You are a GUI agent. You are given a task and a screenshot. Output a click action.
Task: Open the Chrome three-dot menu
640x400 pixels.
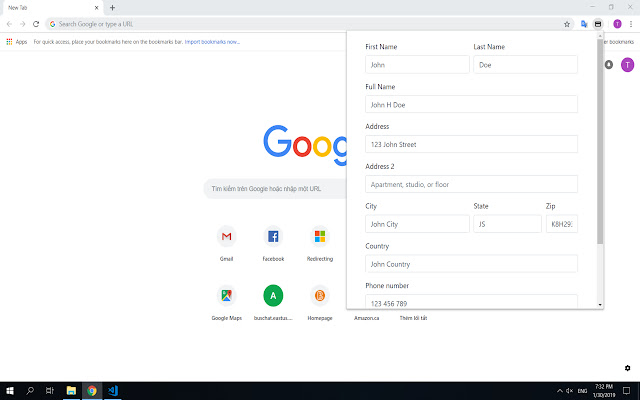coord(631,24)
